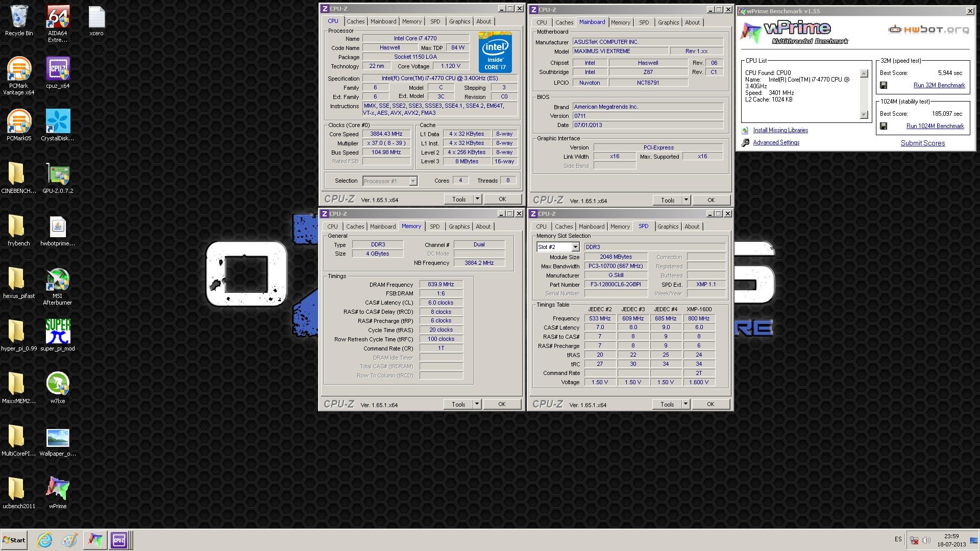Open the Recycle Bin desktop icon

(19, 20)
